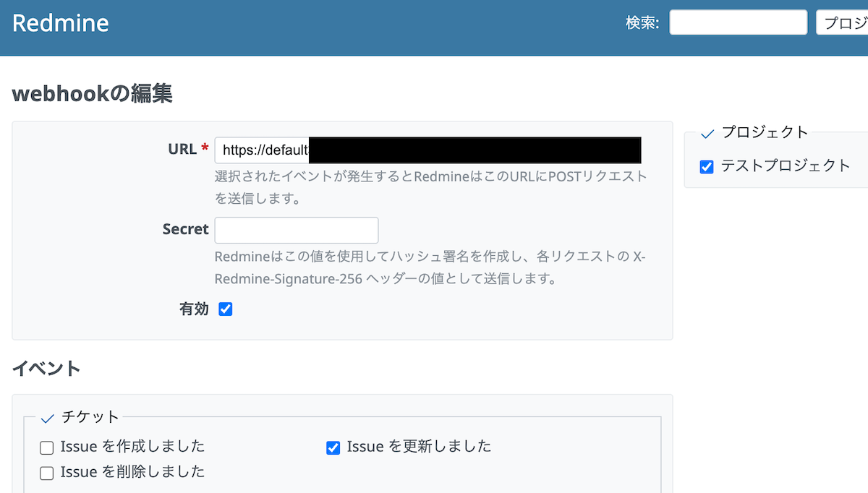Click the X-Redmine-Signature-256 help text
The width and height of the screenshot is (868, 493).
tap(431, 267)
